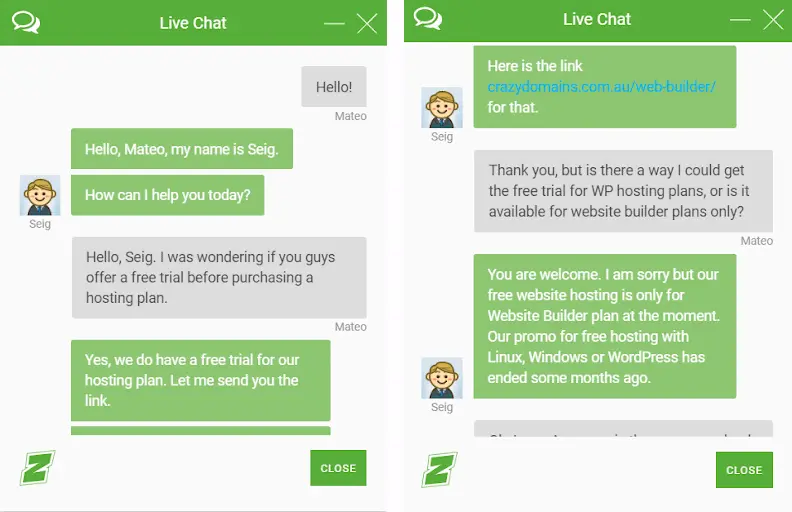Click Seig's avatar beside 'How can I help'
Image resolution: width=792 pixels, height=512 pixels.
tap(40, 195)
